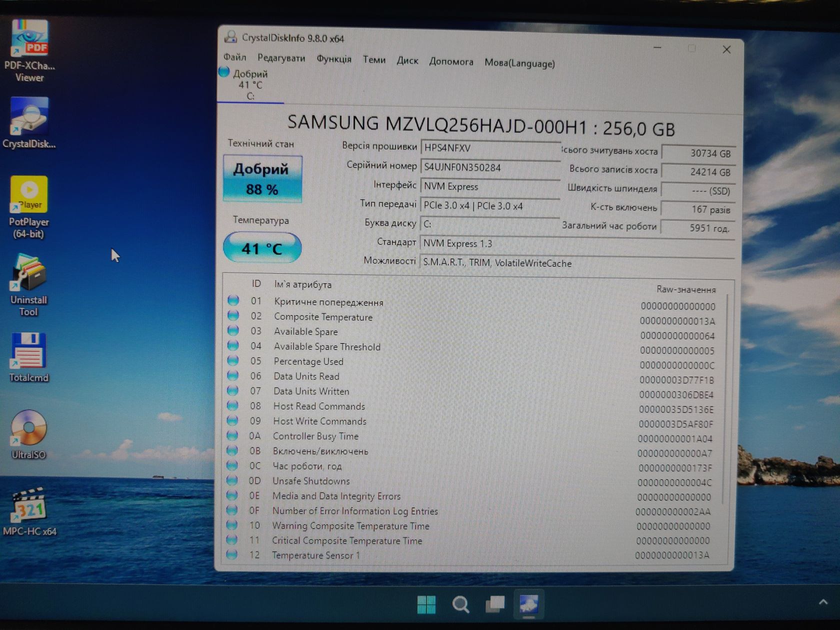Open the Редагувати menu
This screenshot has height=630, width=840.
point(281,58)
